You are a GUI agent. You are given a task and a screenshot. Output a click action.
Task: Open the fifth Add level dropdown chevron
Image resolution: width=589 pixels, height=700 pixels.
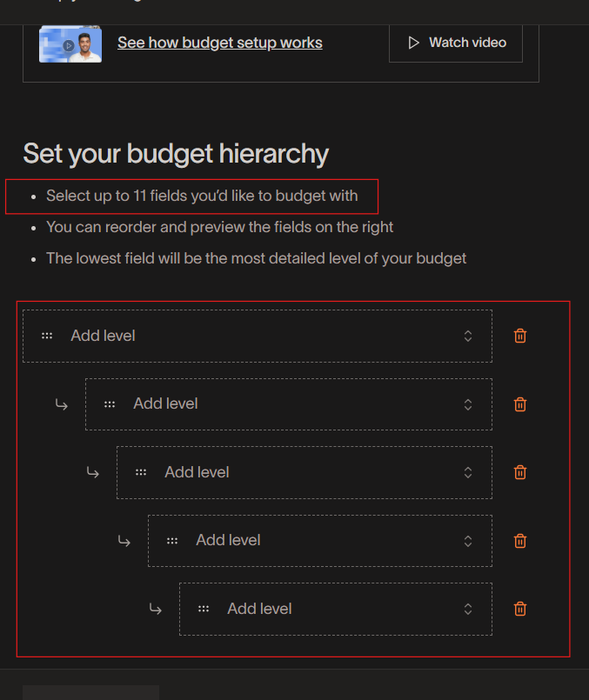coord(467,609)
